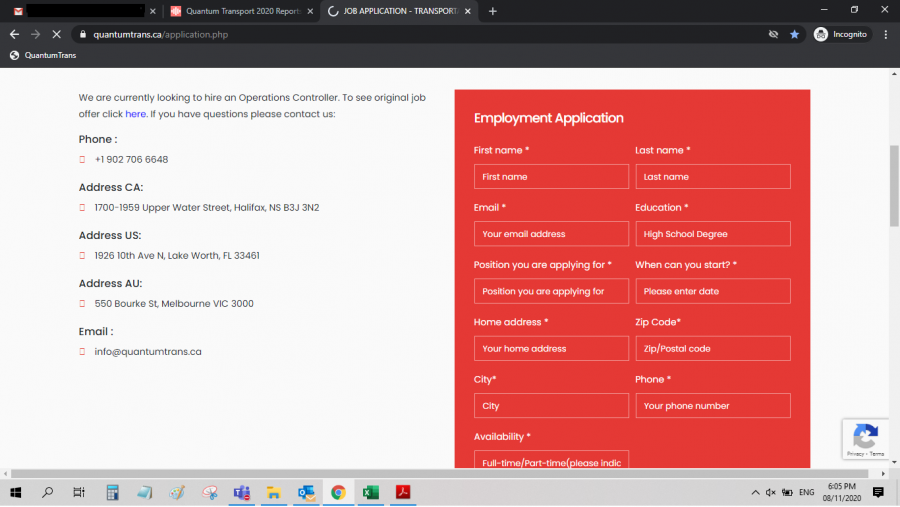Open Task View on the taskbar
Viewport: 900px width, 507px height.
[x=79, y=492]
